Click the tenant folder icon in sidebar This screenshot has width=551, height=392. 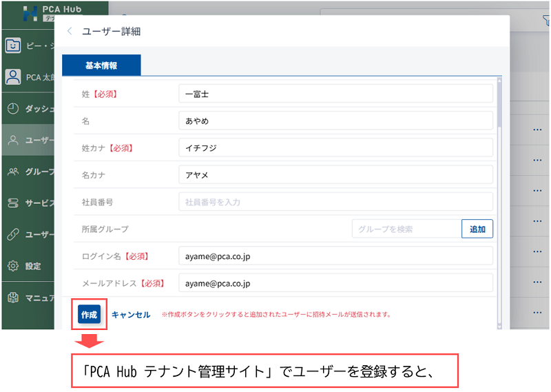click(x=13, y=45)
